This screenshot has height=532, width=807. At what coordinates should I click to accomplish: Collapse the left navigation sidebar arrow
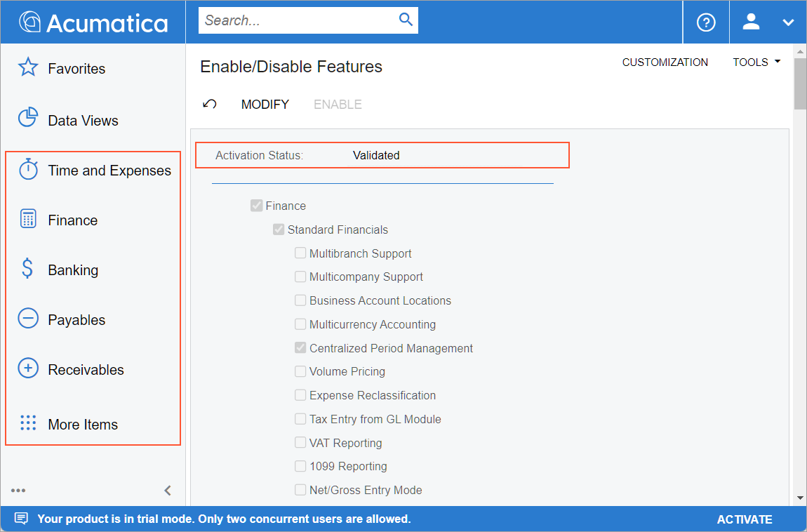(x=168, y=491)
